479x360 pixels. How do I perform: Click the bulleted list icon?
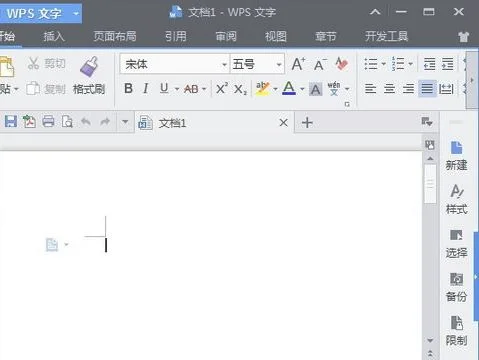tap(371, 63)
